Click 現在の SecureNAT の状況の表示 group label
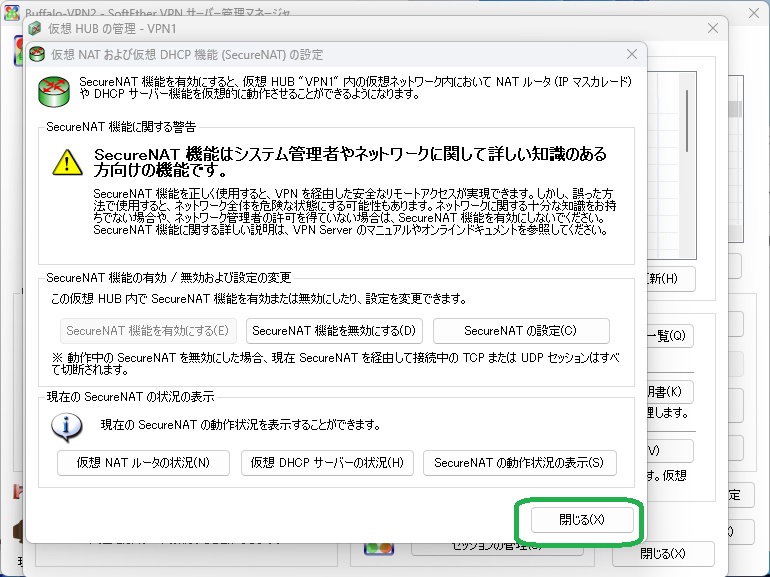 click(x=130, y=397)
